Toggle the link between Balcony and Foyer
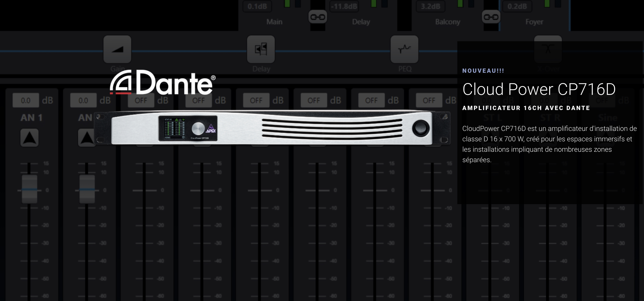The height and width of the screenshot is (301, 644). 491,17
